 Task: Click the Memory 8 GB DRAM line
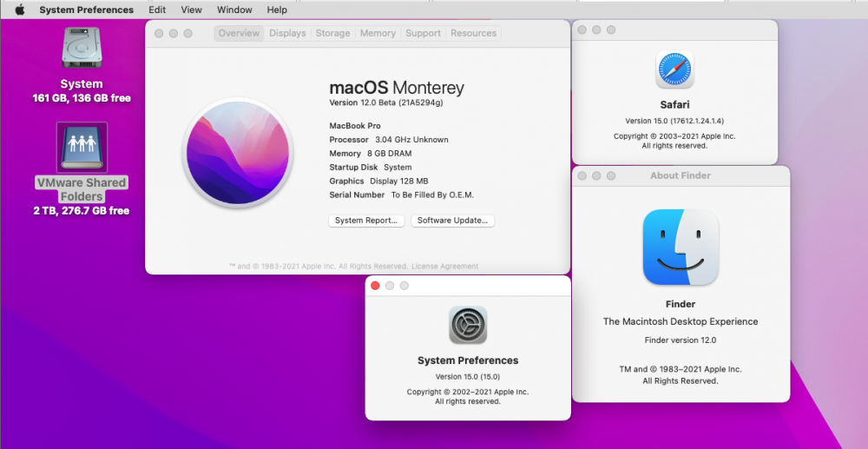(x=371, y=154)
